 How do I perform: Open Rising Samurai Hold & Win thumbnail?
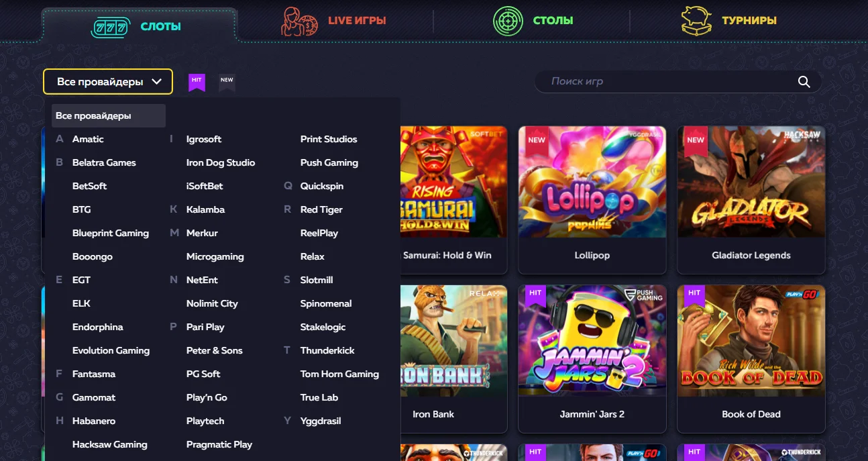point(453,182)
